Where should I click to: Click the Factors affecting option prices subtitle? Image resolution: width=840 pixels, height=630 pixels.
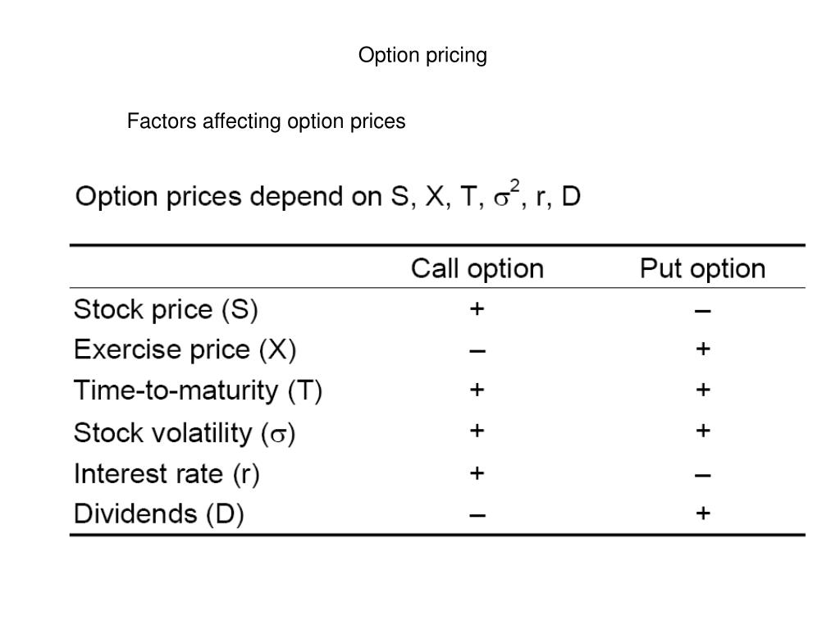point(266,121)
